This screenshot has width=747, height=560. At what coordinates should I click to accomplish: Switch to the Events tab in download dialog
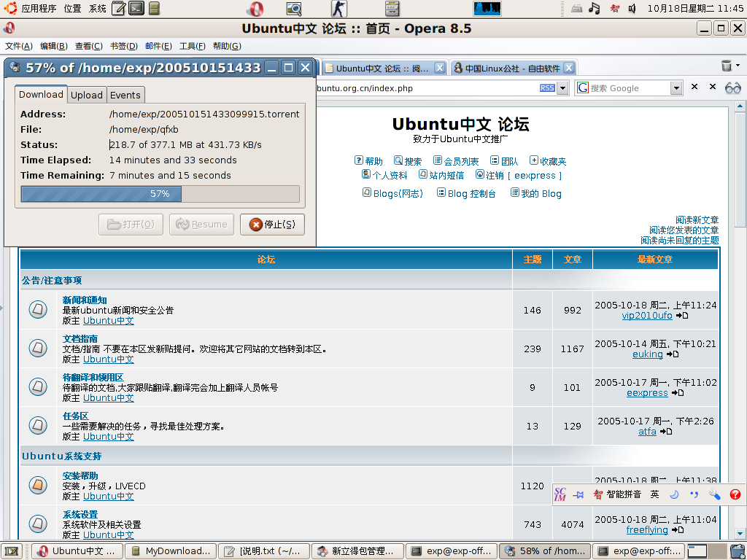tap(125, 95)
